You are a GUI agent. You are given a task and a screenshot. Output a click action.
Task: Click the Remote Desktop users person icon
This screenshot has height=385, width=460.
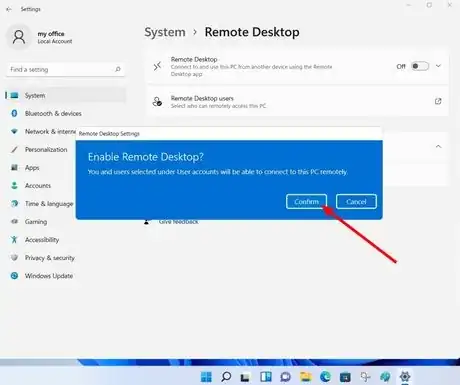pos(157,101)
